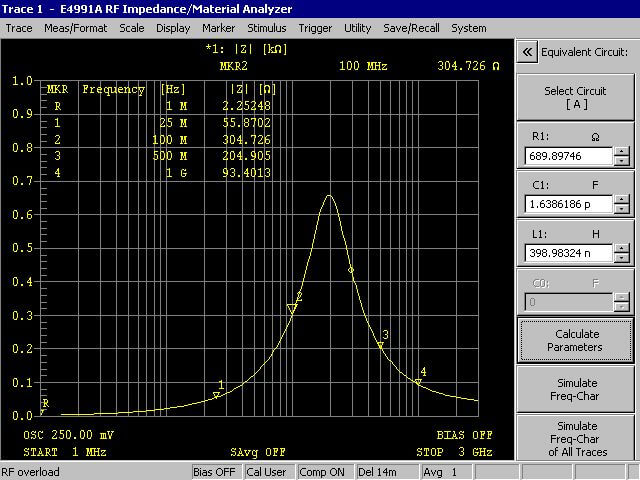Click the *1: |Z| [kΩ] trace title
Viewport: 640px width, 480px height.
coord(247,49)
